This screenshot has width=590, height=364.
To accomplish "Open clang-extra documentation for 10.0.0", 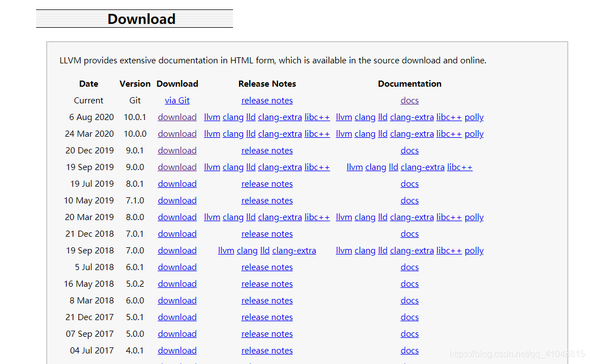I will [x=412, y=134].
